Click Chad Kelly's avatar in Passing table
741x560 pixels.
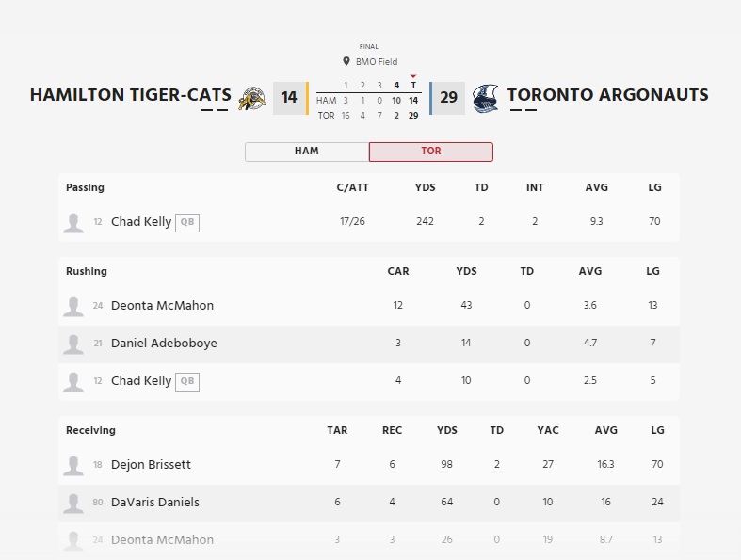[x=73, y=223]
